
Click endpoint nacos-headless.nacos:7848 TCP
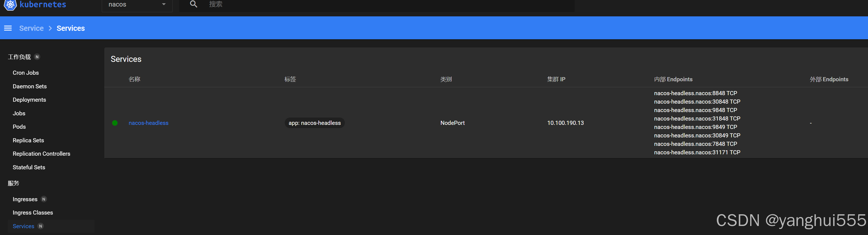[695, 143]
